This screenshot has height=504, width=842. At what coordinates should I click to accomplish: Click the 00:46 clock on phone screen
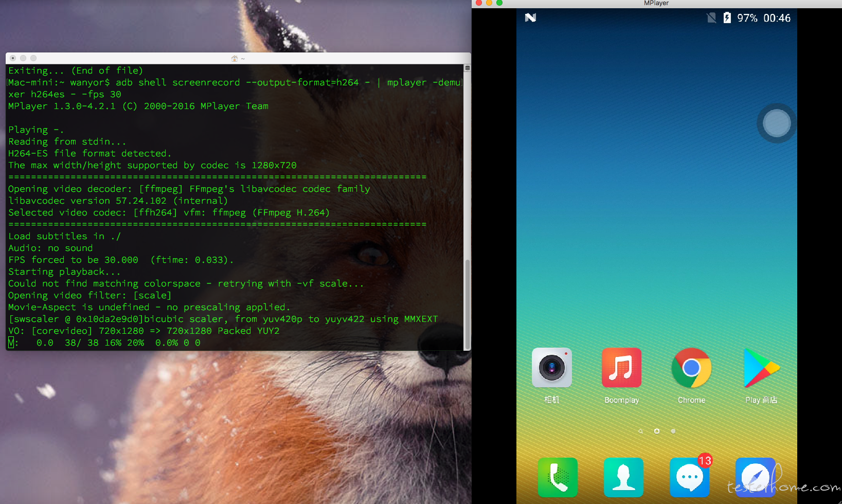(777, 18)
